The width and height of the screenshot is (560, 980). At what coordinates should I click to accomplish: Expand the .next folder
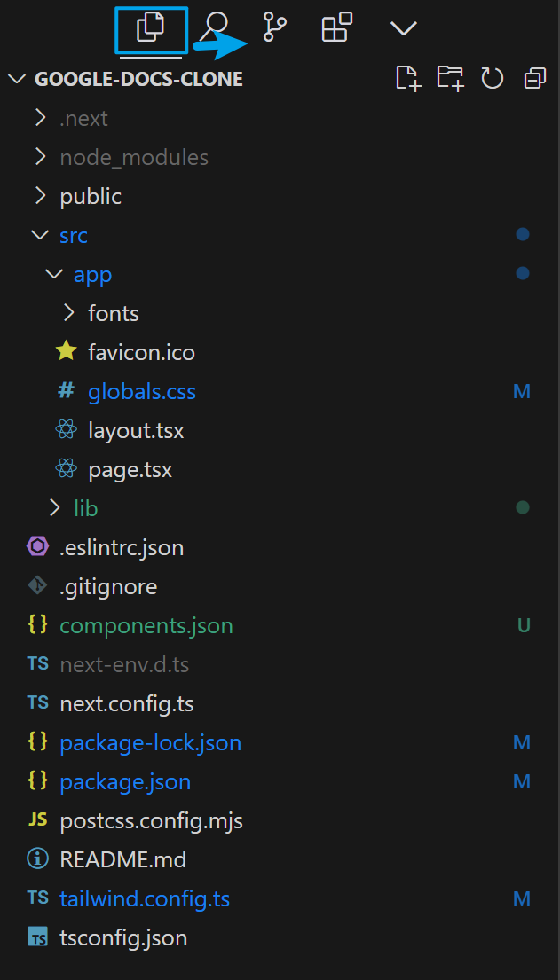(x=83, y=118)
